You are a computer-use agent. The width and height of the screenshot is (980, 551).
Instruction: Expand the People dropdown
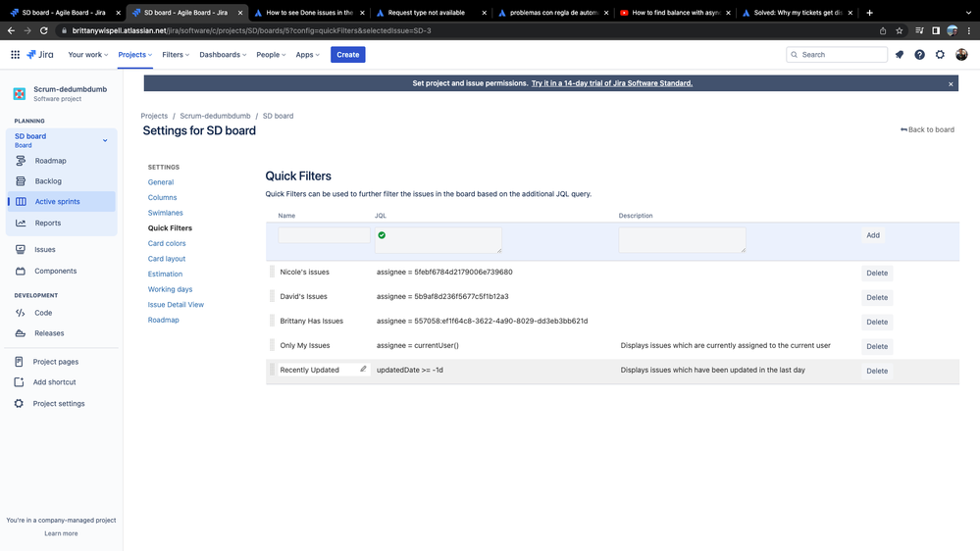click(271, 55)
